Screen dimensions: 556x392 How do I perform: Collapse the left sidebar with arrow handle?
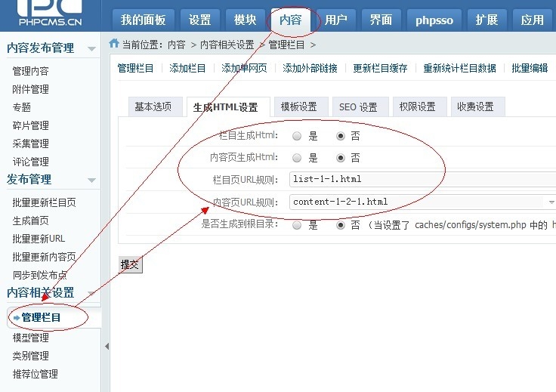[107, 346]
